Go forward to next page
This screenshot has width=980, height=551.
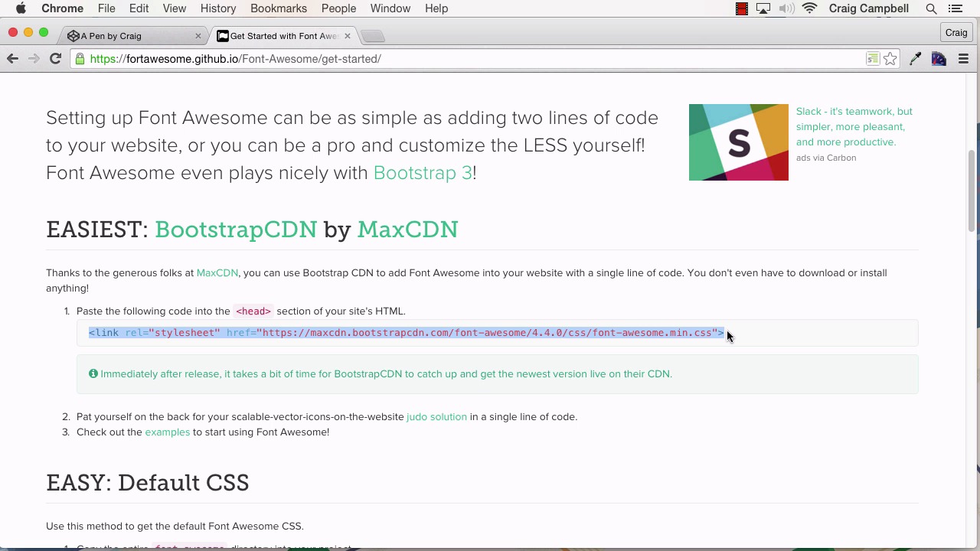coord(34,59)
